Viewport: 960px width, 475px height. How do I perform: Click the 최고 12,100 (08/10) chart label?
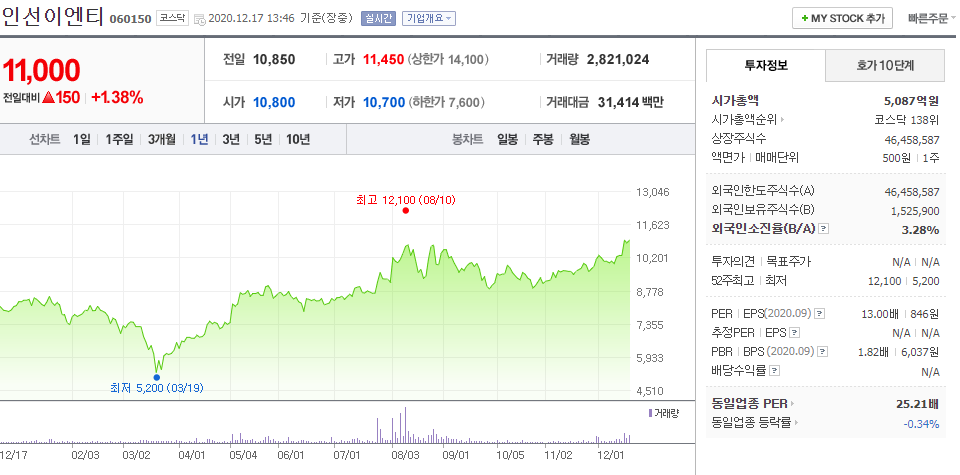click(x=405, y=200)
